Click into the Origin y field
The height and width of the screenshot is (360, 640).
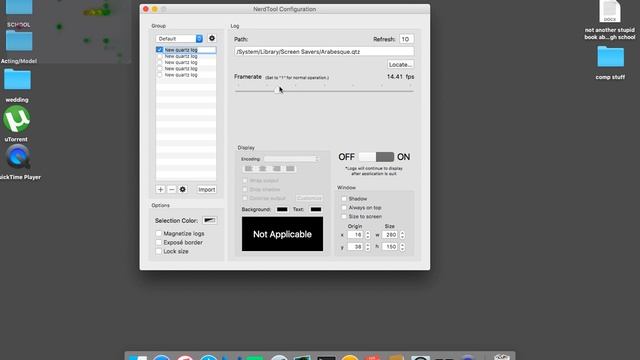(x=355, y=247)
